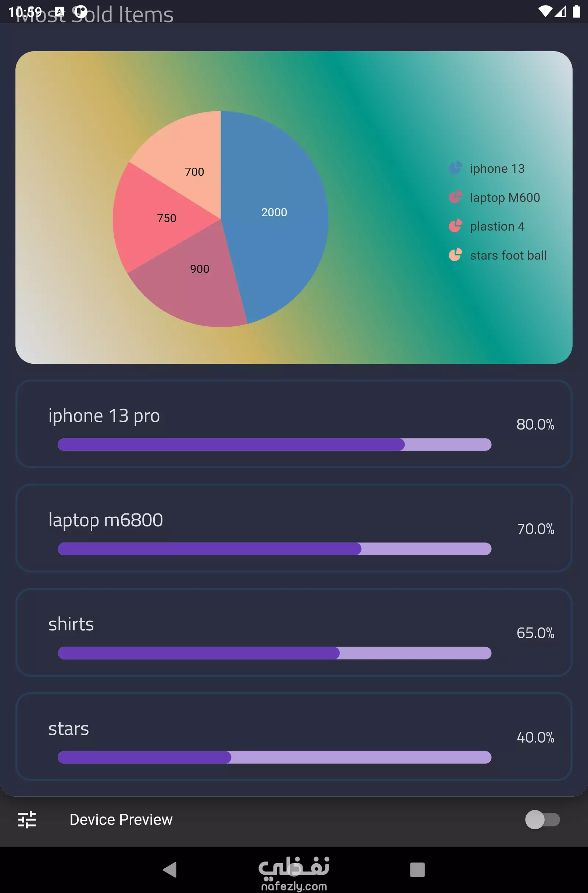This screenshot has width=588, height=893.
Task: Click the stars foot ball legend label
Action: tap(509, 255)
